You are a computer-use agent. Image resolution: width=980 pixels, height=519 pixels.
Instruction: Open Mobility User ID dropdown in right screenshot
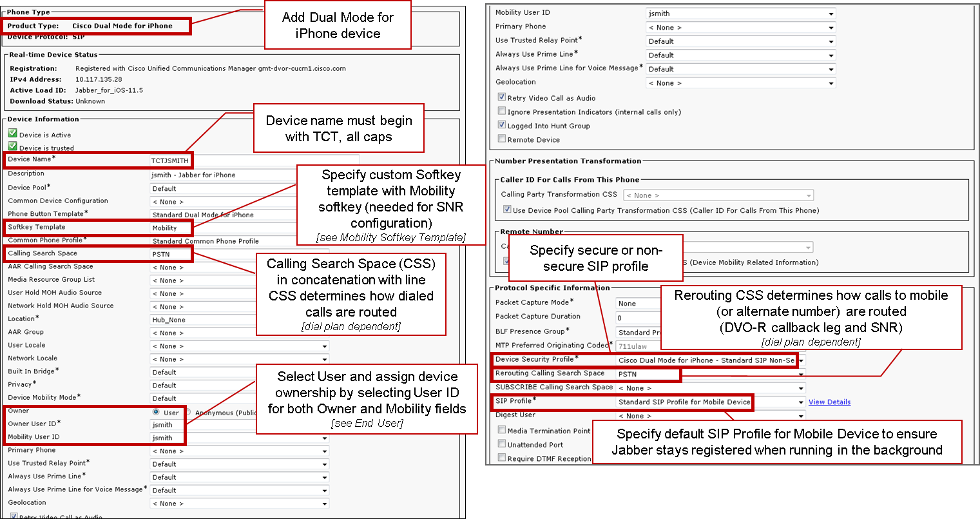740,14
